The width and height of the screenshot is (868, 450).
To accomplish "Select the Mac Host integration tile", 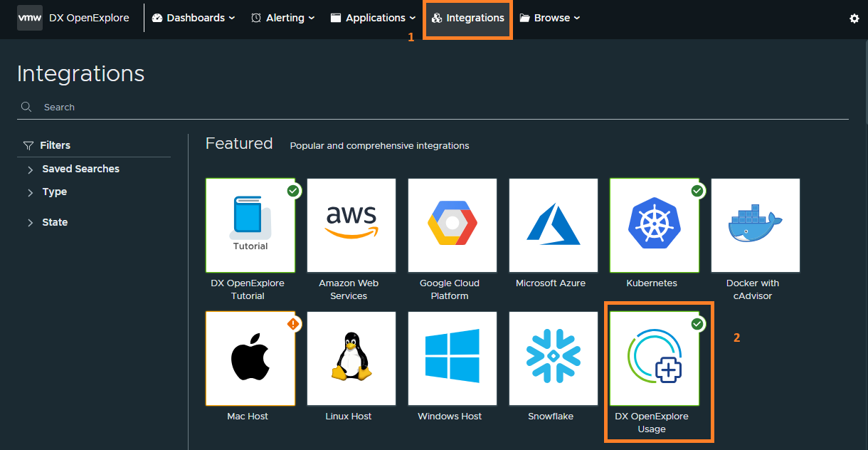I will [x=250, y=358].
